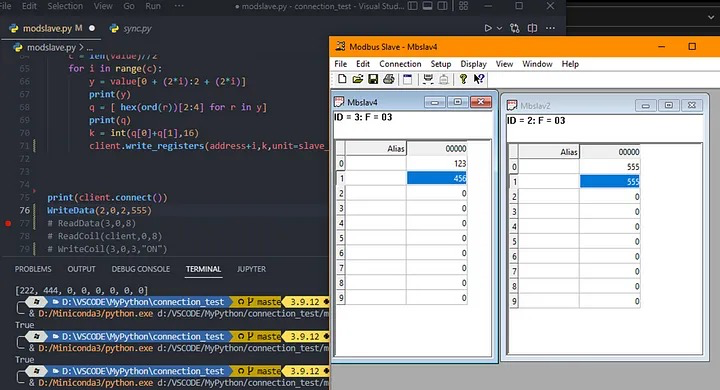Image resolution: width=720 pixels, height=390 pixels.
Task: Toggle the primary sidebar layout icon
Action: coord(412,6)
